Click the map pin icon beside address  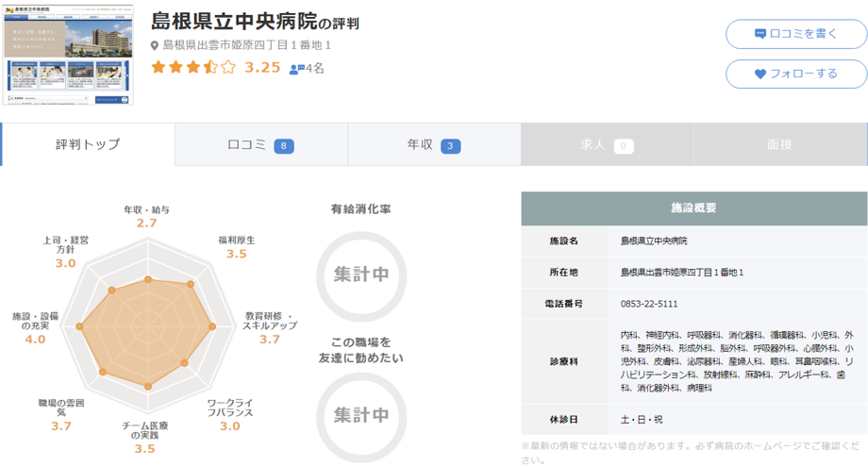click(x=156, y=45)
